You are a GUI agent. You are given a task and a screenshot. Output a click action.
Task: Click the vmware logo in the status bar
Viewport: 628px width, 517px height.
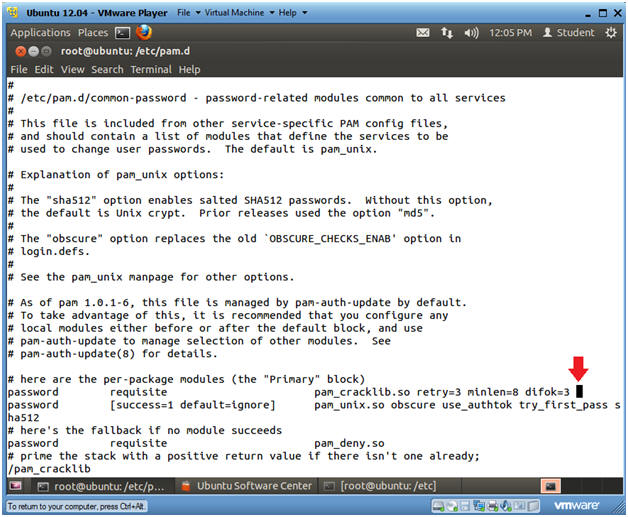tap(576, 506)
